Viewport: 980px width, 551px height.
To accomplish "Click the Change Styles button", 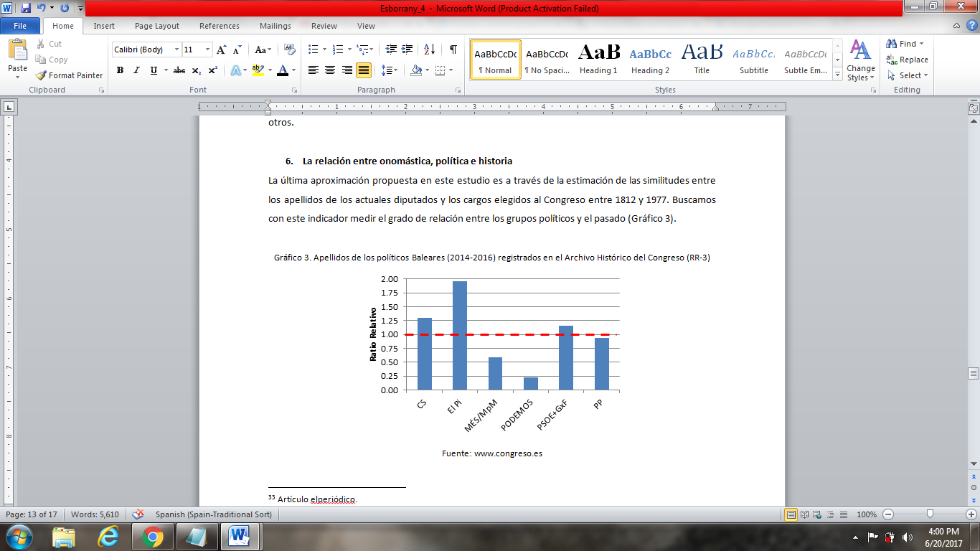I will click(859, 60).
